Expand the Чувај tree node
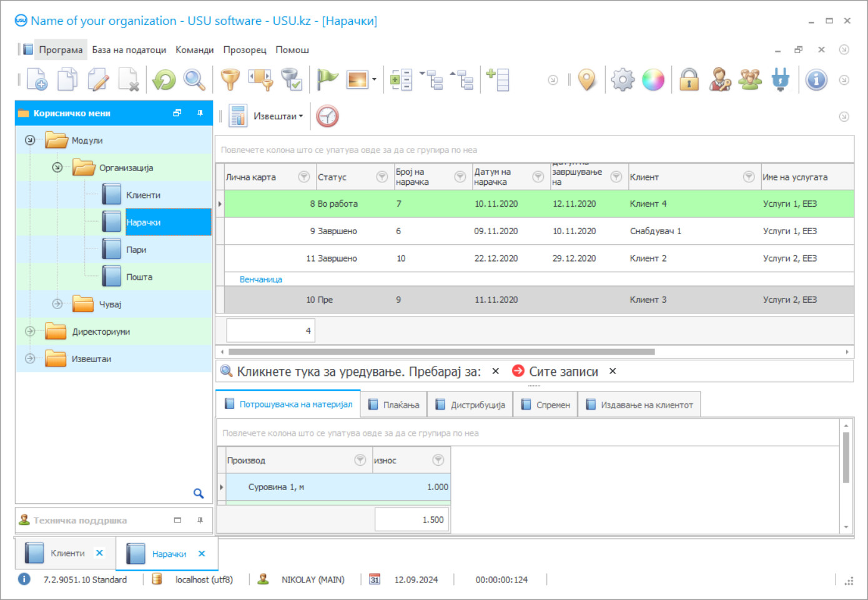 point(57,304)
